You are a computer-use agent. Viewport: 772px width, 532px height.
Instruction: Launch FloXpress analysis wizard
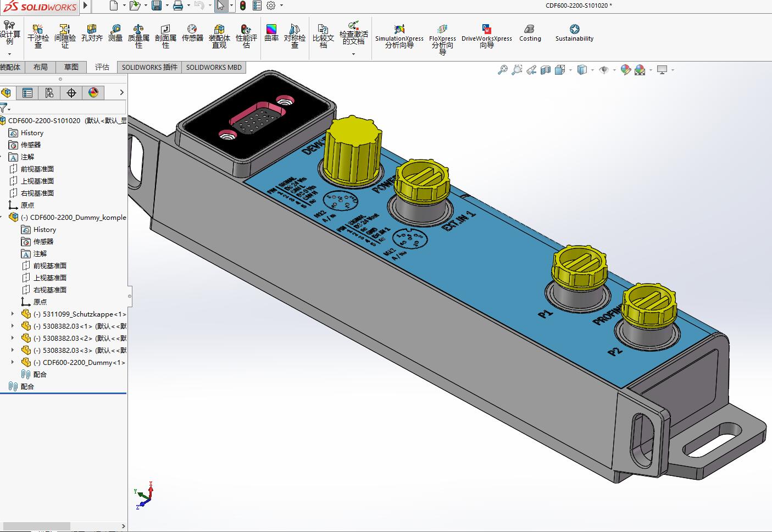[442, 38]
